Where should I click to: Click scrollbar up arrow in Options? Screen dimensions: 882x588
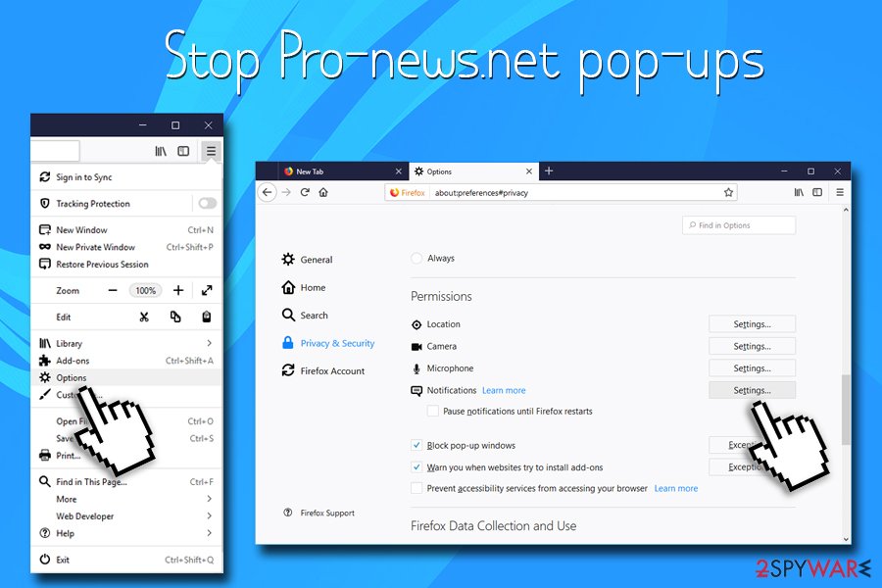coord(846,210)
